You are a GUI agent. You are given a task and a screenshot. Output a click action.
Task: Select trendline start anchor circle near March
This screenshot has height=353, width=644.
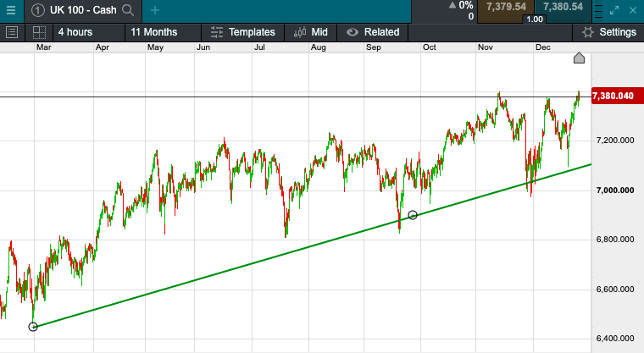click(x=33, y=327)
